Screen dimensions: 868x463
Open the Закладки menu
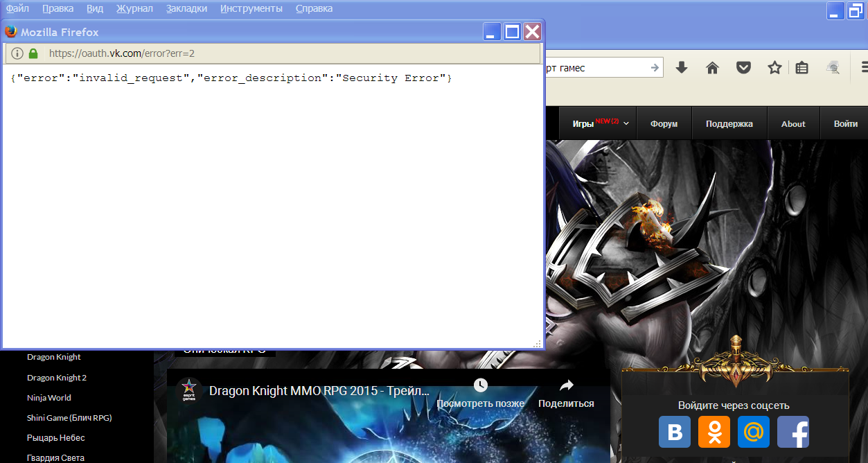(x=186, y=9)
